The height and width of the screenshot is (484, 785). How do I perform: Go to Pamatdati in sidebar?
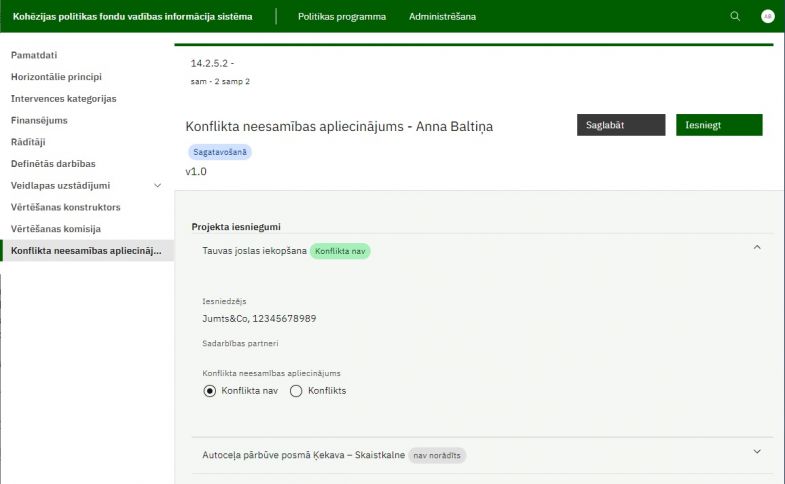[33, 55]
